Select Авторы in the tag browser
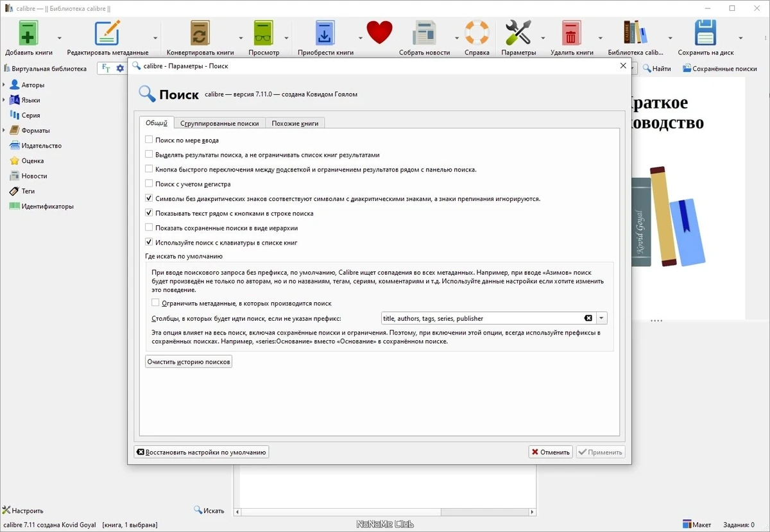Screen dimensions: 770x532 [x=27, y=85]
